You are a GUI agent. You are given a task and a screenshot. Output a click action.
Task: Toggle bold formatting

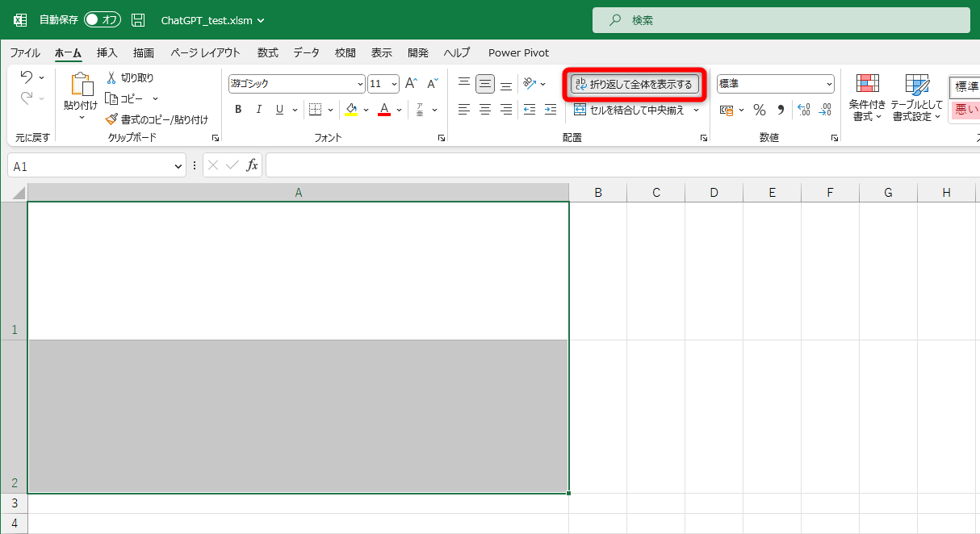click(x=238, y=109)
